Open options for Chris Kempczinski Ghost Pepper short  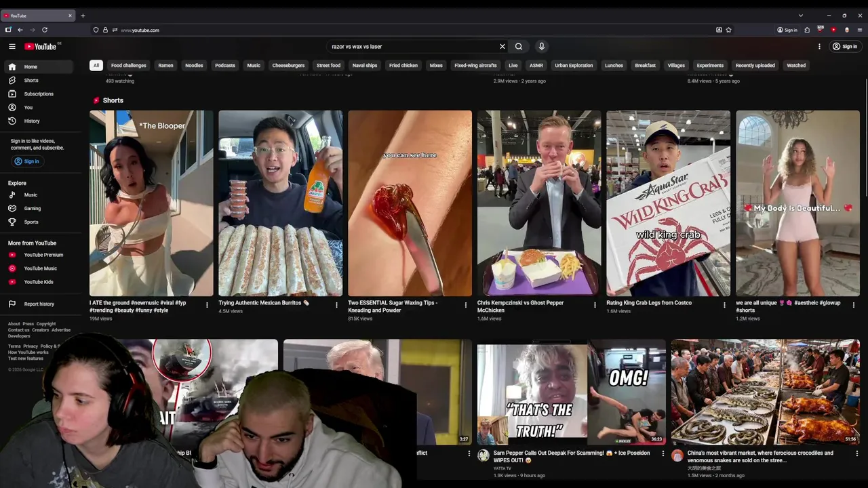click(x=595, y=305)
